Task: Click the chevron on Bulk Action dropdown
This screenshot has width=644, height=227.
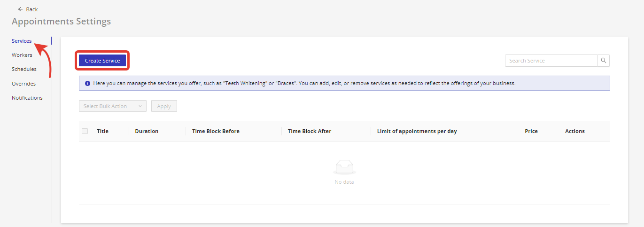Action: (140, 106)
